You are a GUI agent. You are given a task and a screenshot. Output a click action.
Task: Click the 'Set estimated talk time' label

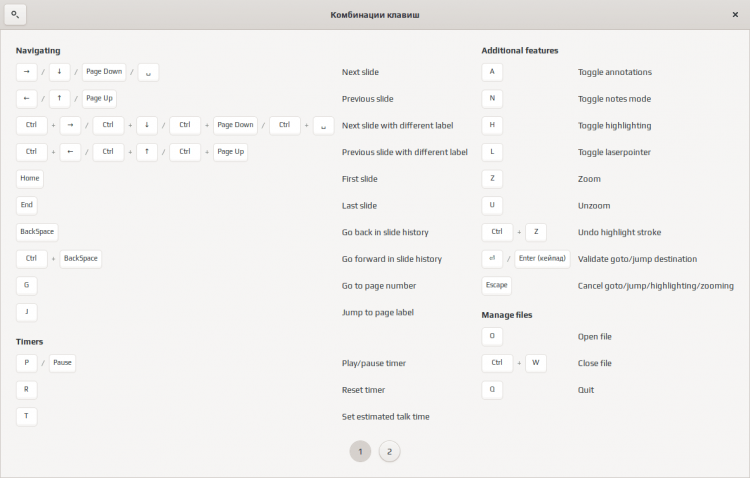point(385,416)
